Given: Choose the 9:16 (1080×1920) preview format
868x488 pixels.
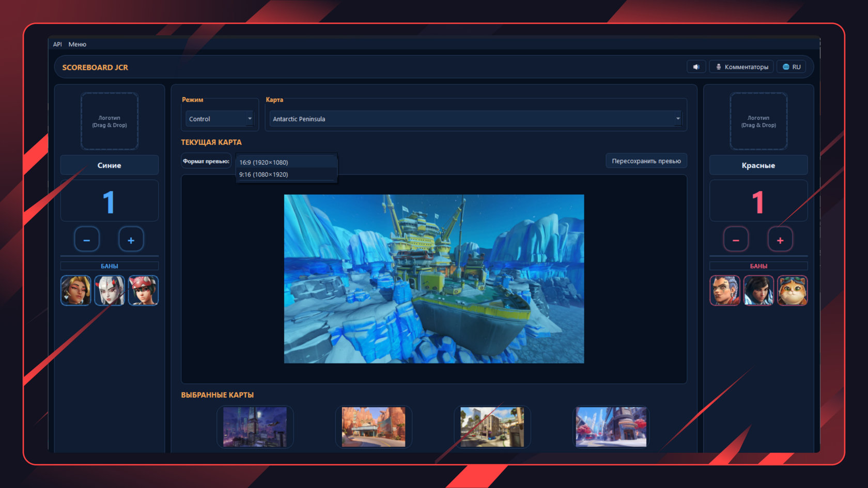Looking at the screenshot, I should [286, 175].
